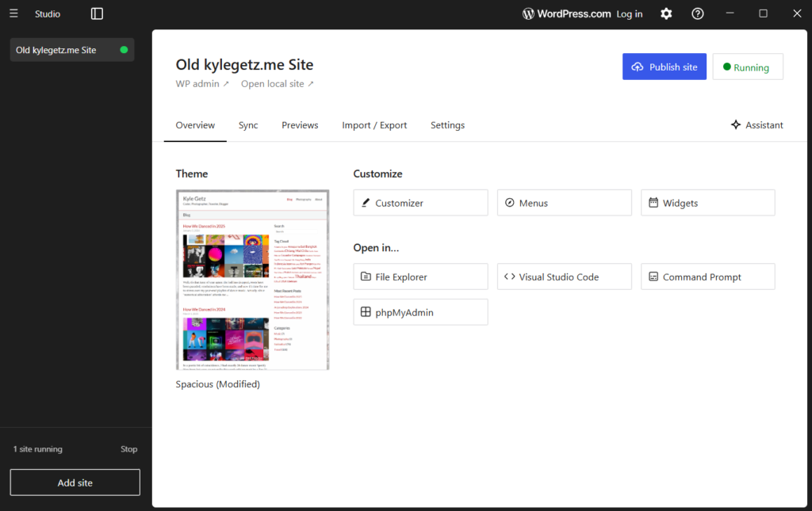Switch to the Import / Export tab
Viewport: 812px width, 511px height.
374,125
